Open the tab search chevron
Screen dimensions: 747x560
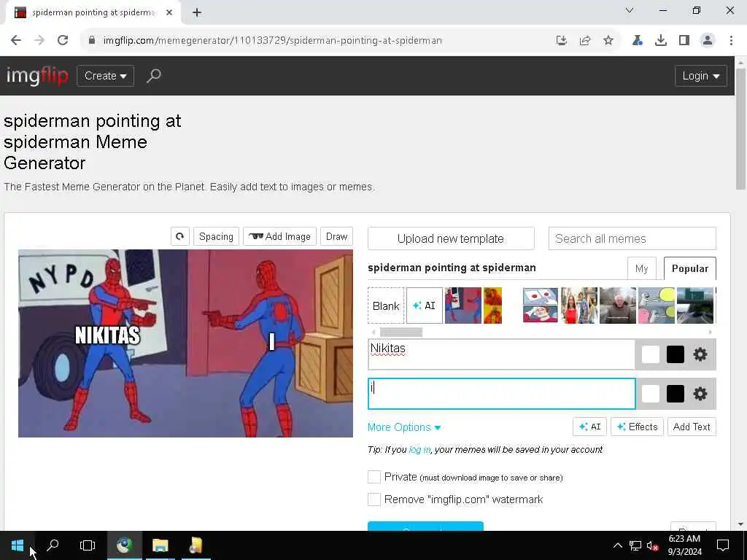click(630, 10)
